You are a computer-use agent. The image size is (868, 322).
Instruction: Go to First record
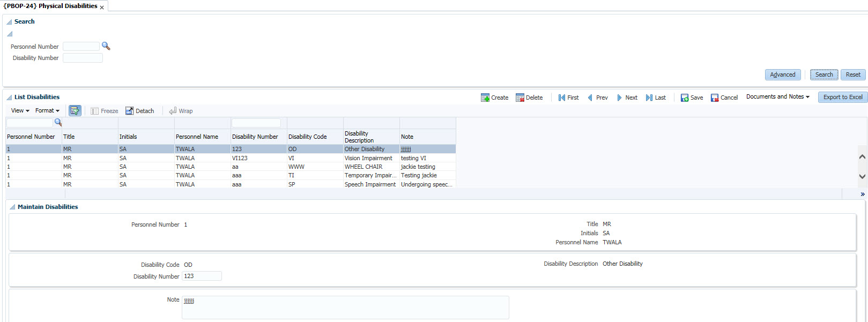tap(562, 98)
